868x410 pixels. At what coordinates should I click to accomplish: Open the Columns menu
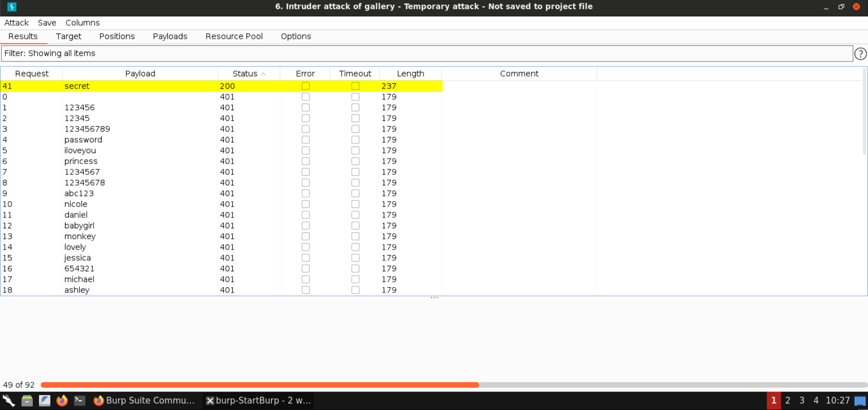tap(82, 23)
